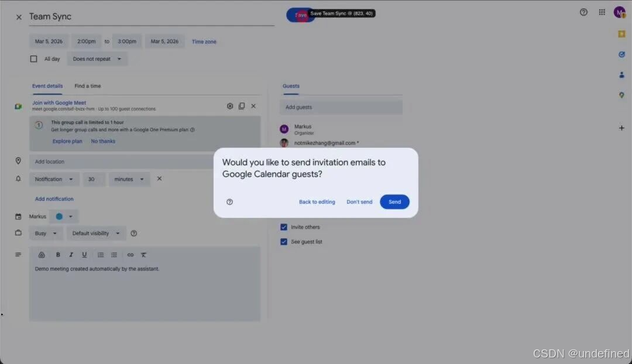Insert a link in the description
Viewport: 632px width, 364px height.
coord(130,255)
